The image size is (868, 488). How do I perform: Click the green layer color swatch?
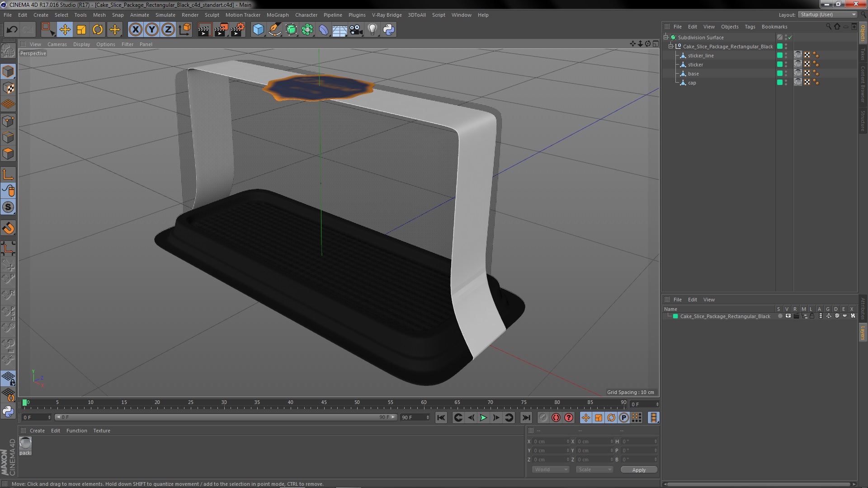[675, 316]
